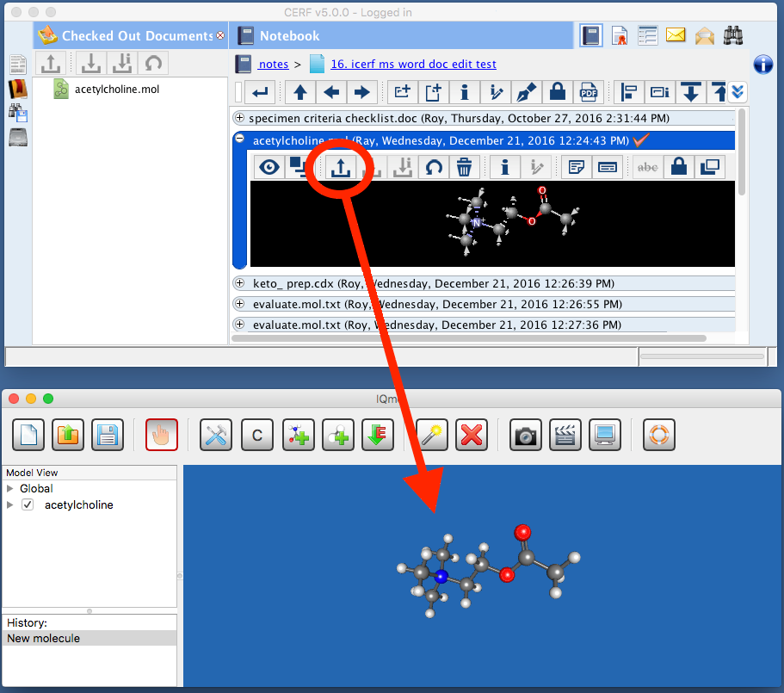Expand evaluate.mol.txt 12:27:36 PM entry
The height and width of the screenshot is (693, 784).
point(239,324)
